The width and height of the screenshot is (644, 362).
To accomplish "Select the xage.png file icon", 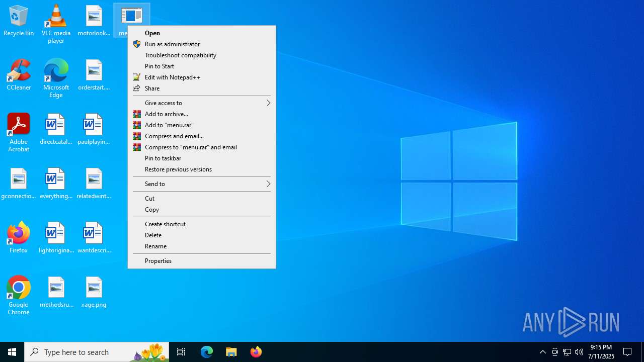I will coord(94,293).
